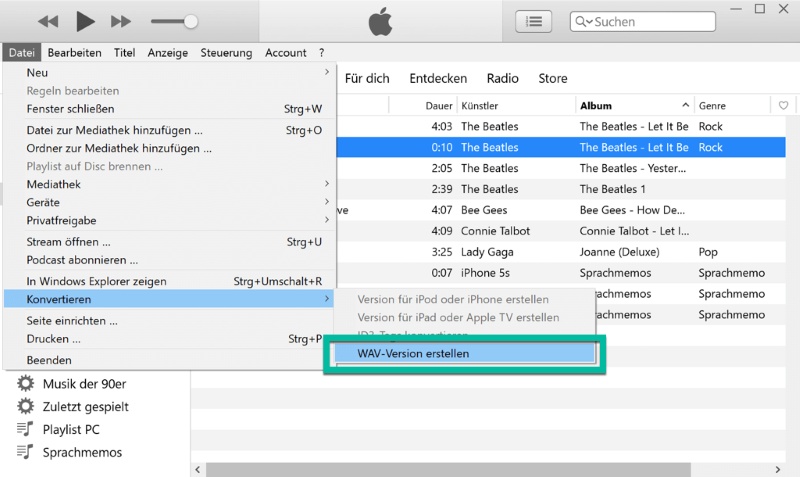Click the horizontal scrollbar right arrow
The height and width of the screenshot is (477, 800).
point(778,469)
